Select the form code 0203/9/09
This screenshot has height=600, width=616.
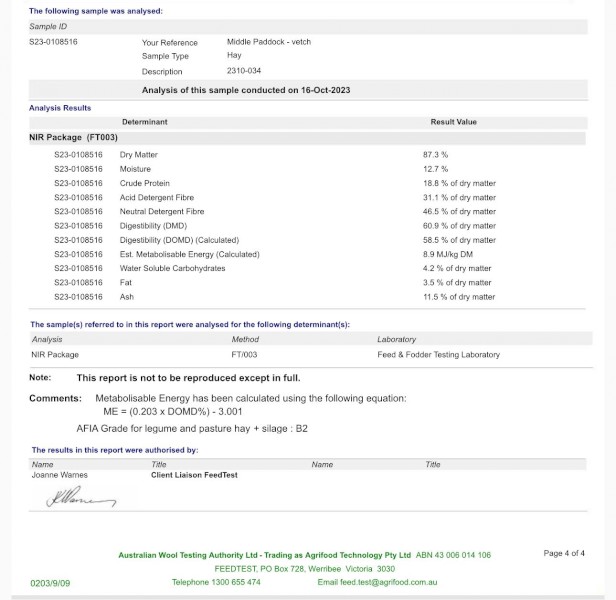coord(50,583)
